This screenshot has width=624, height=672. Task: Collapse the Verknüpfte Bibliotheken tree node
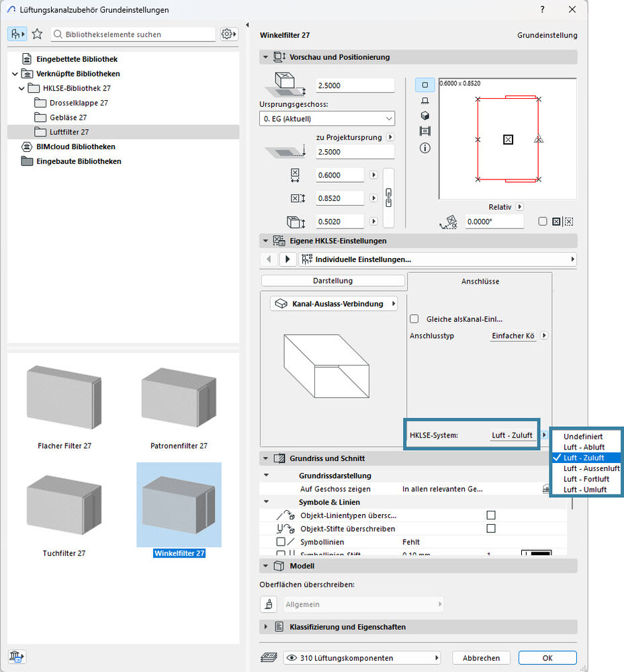pos(15,74)
